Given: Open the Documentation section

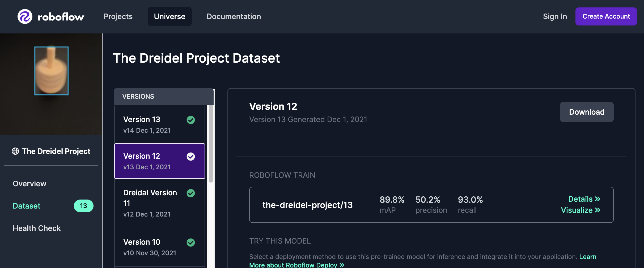Looking at the screenshot, I should (234, 16).
